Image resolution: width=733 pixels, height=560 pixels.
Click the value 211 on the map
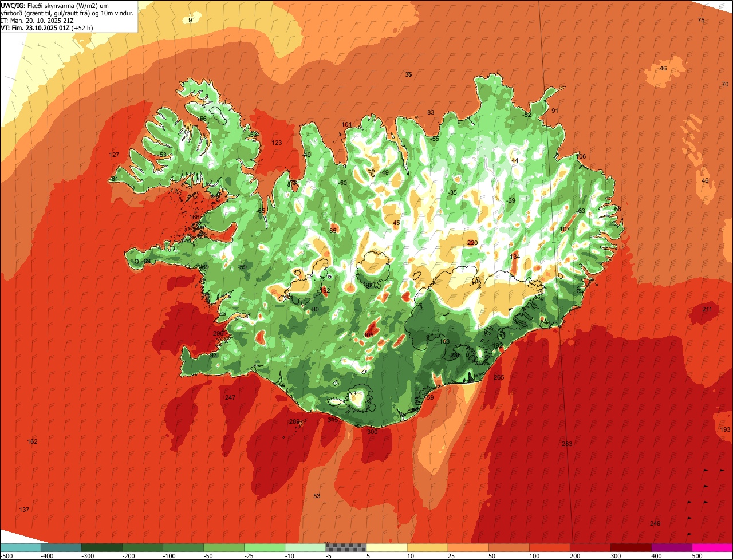coord(707,309)
